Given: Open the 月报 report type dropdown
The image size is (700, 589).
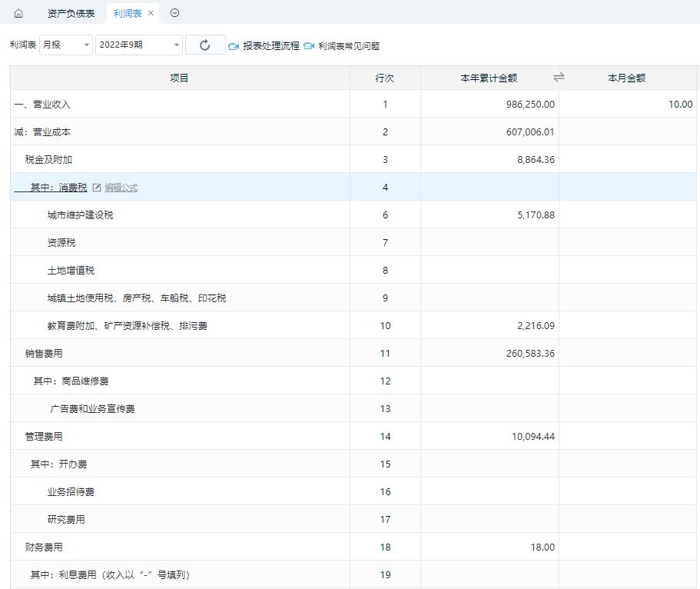Looking at the screenshot, I should pos(66,45).
